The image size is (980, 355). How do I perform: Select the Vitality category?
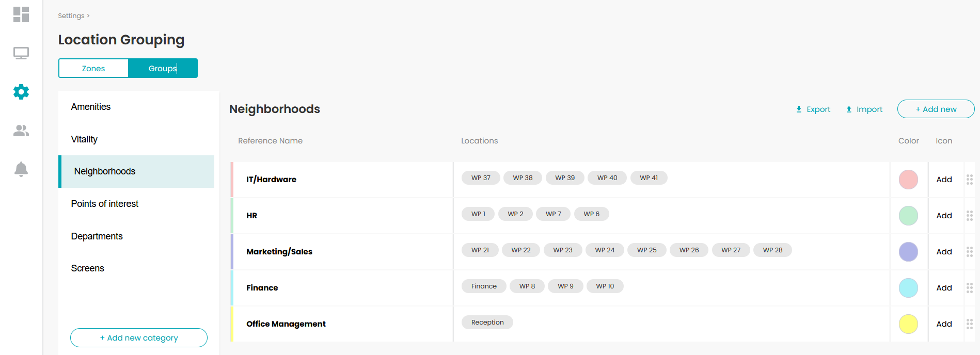(x=136, y=139)
